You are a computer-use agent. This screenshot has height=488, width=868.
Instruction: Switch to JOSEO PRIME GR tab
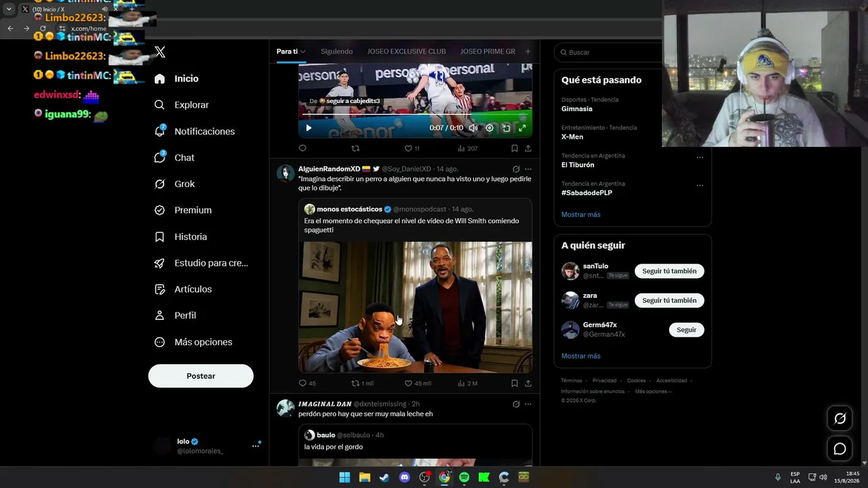click(488, 52)
